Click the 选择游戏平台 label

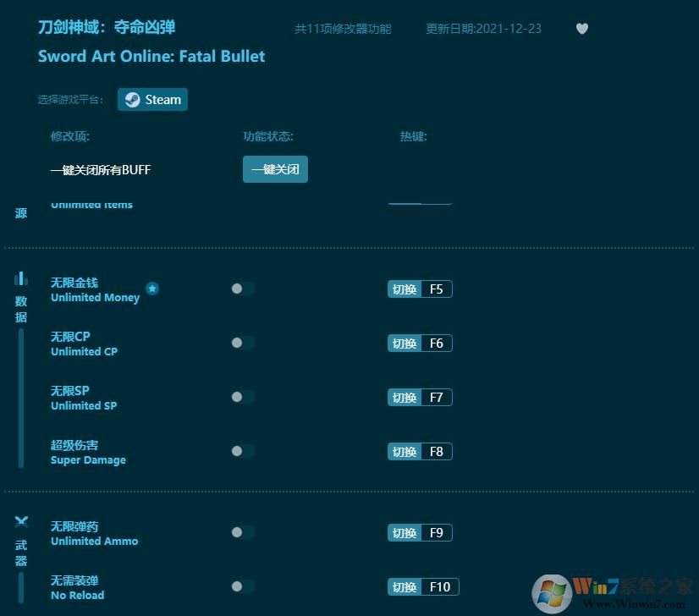tap(70, 99)
